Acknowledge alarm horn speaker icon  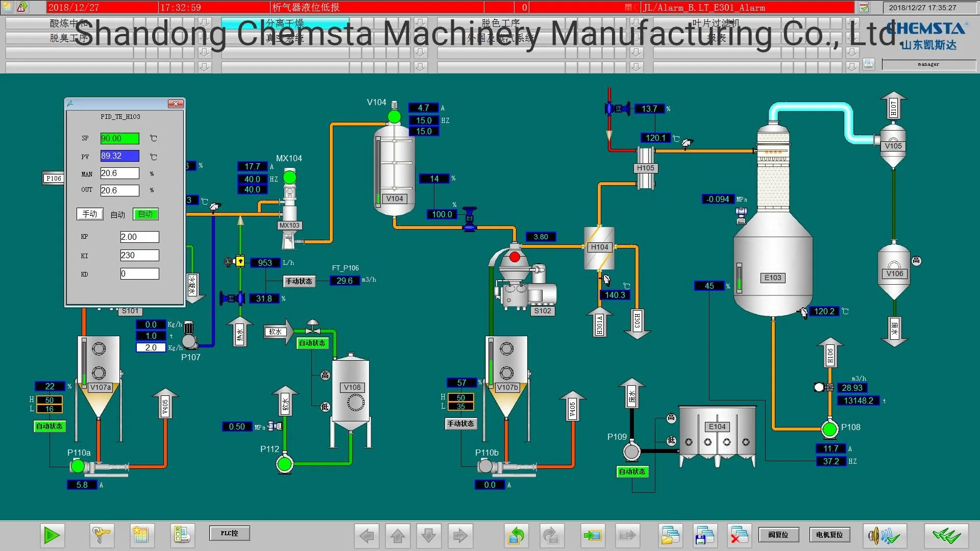[x=885, y=536]
